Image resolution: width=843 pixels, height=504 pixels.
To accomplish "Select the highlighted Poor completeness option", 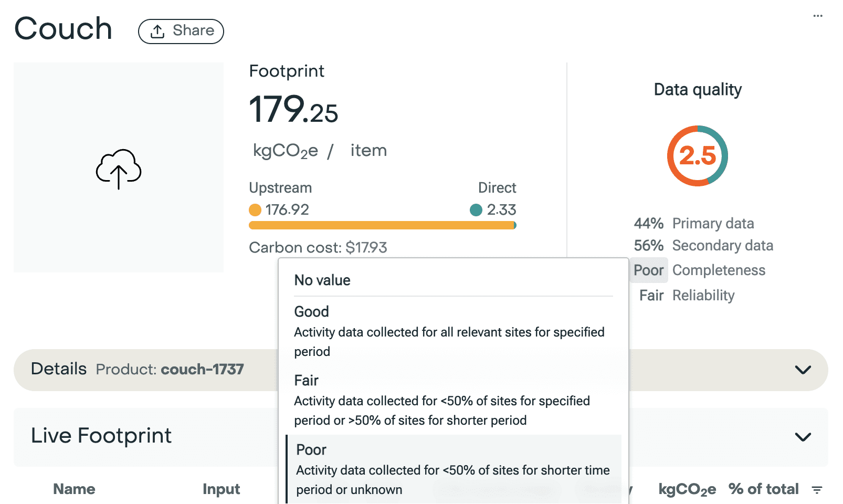I will (x=453, y=469).
